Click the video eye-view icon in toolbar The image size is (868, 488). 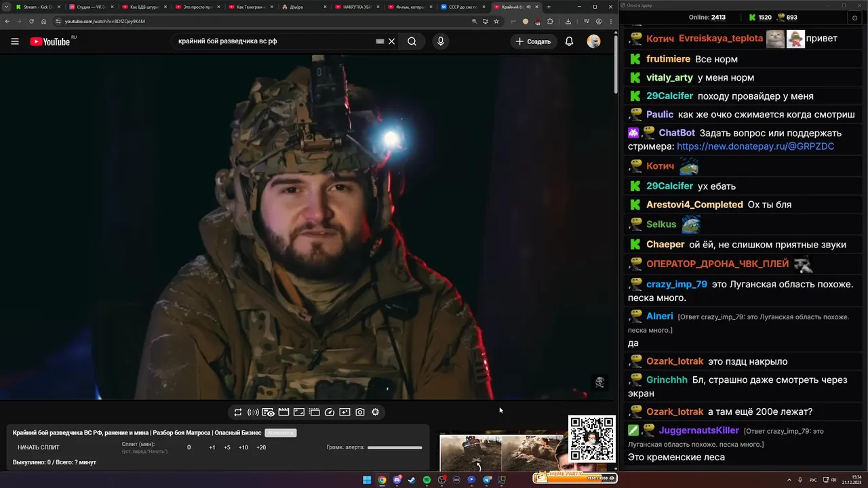click(x=269, y=412)
